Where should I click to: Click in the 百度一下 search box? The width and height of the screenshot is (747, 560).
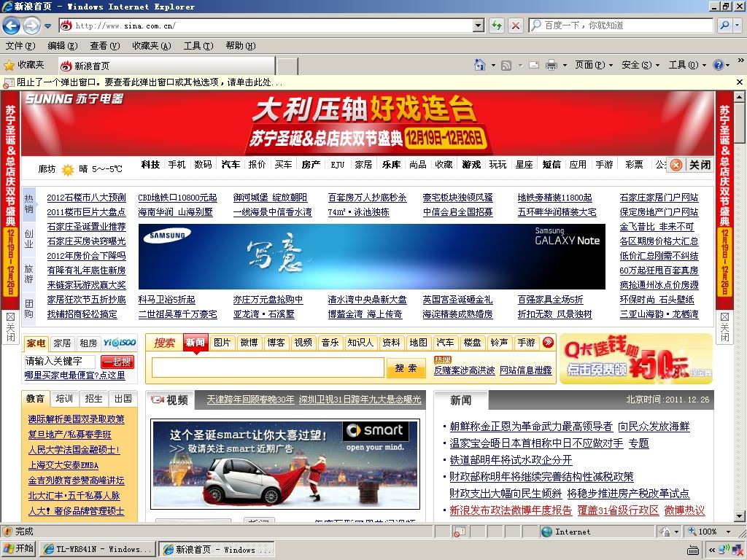point(621,26)
